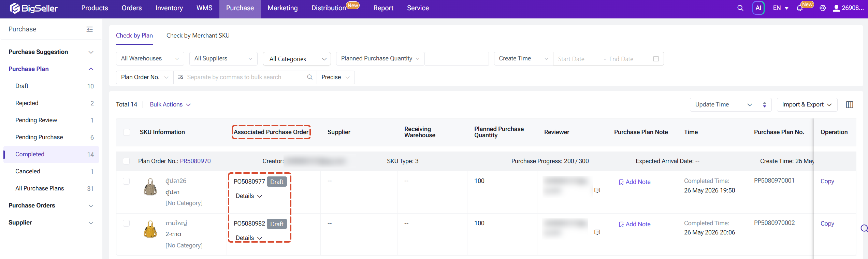Open the floating help icon at right edge

point(864,228)
